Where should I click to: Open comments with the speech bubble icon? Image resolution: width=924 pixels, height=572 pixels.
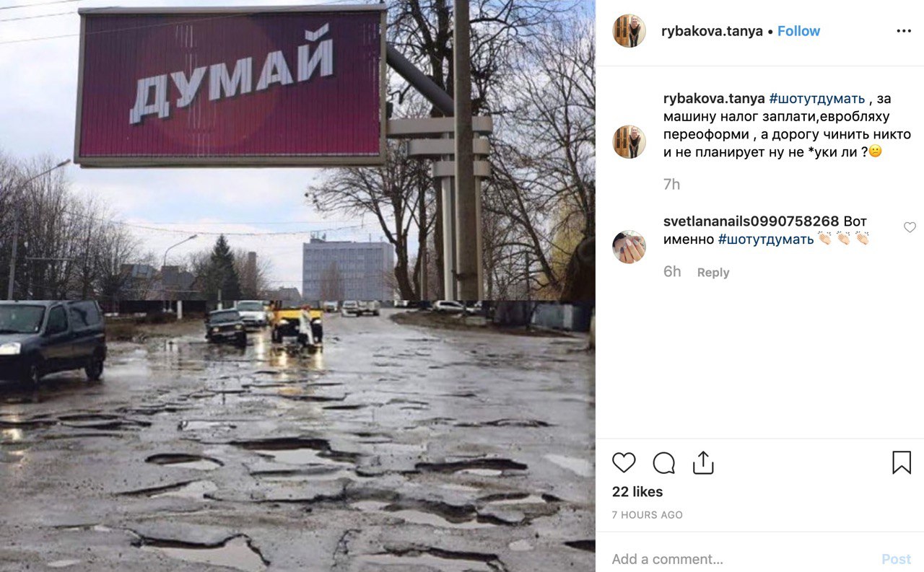pyautogui.click(x=663, y=462)
